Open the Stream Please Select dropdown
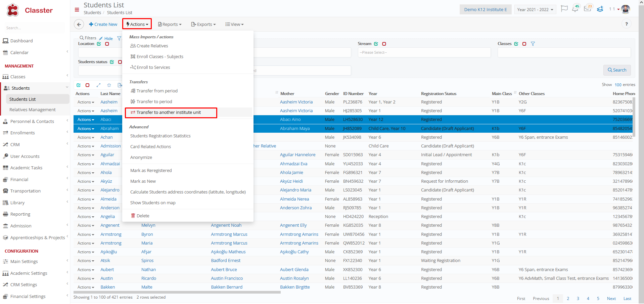 pyautogui.click(x=424, y=52)
